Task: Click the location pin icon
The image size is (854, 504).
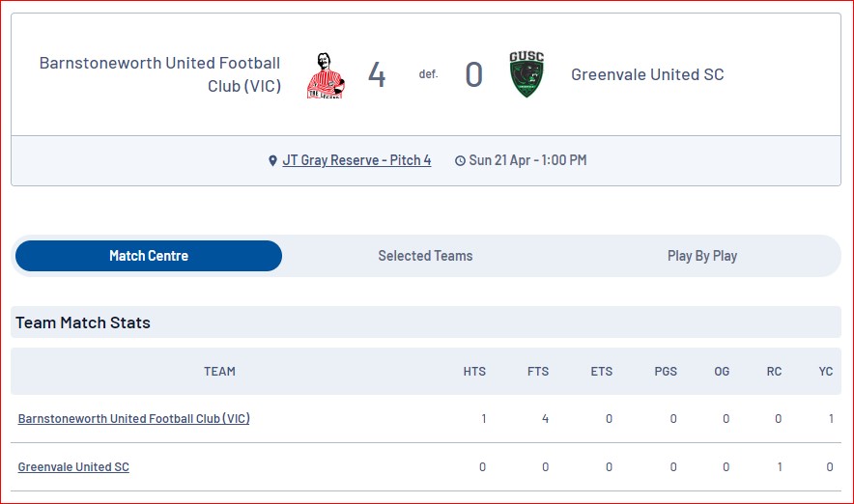Action: pyautogui.click(x=272, y=160)
